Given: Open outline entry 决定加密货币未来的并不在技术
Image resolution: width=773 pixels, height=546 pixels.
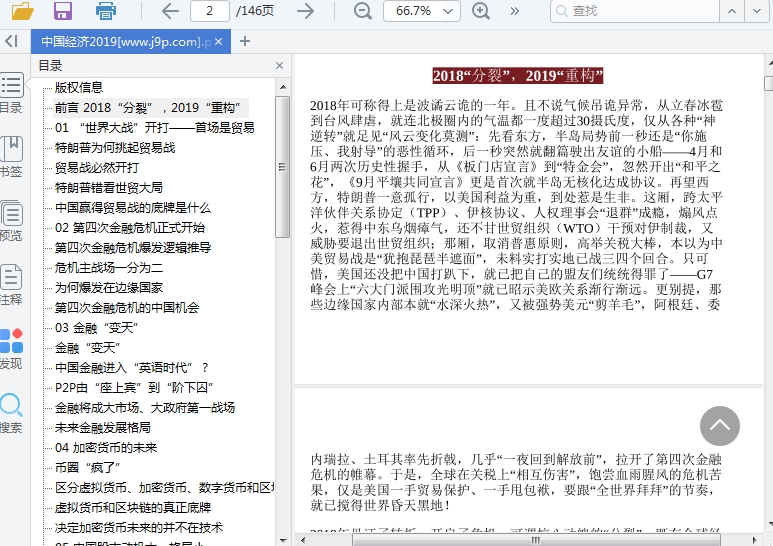Looking at the screenshot, I should click(139, 528).
